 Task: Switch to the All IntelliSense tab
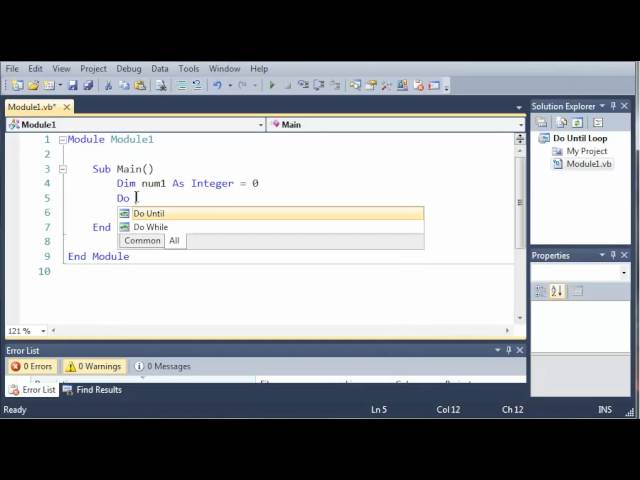[174, 241]
